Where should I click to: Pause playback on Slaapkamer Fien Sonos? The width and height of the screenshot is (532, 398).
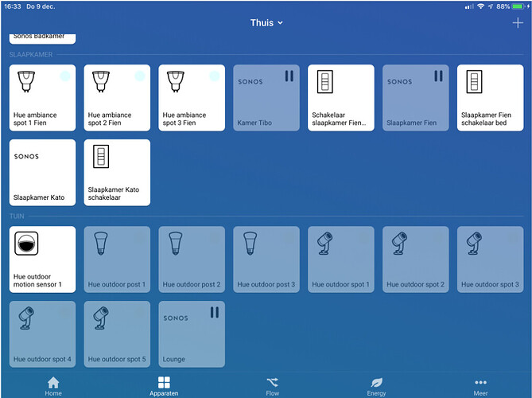point(438,76)
